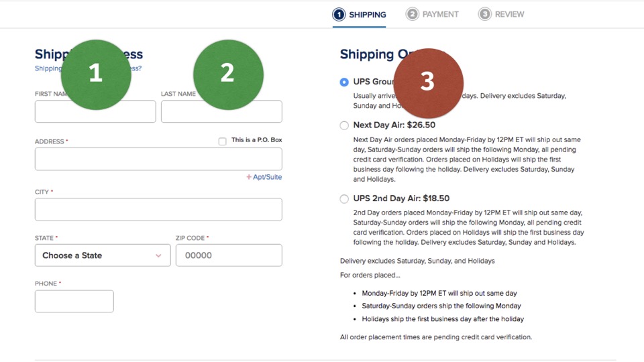This screenshot has width=644, height=362.
Task: Click 'Monday-Friday by 12PM ET' bullet text
Action: coord(439,294)
